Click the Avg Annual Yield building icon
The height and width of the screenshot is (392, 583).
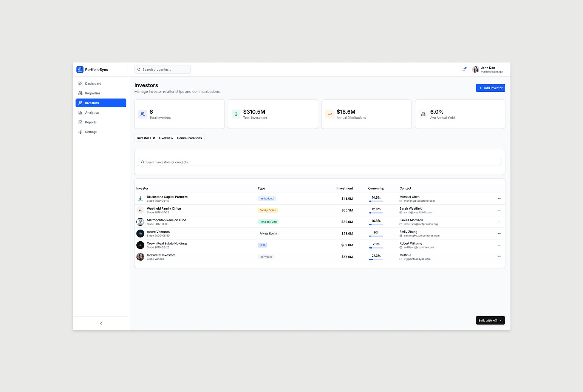pyautogui.click(x=423, y=114)
